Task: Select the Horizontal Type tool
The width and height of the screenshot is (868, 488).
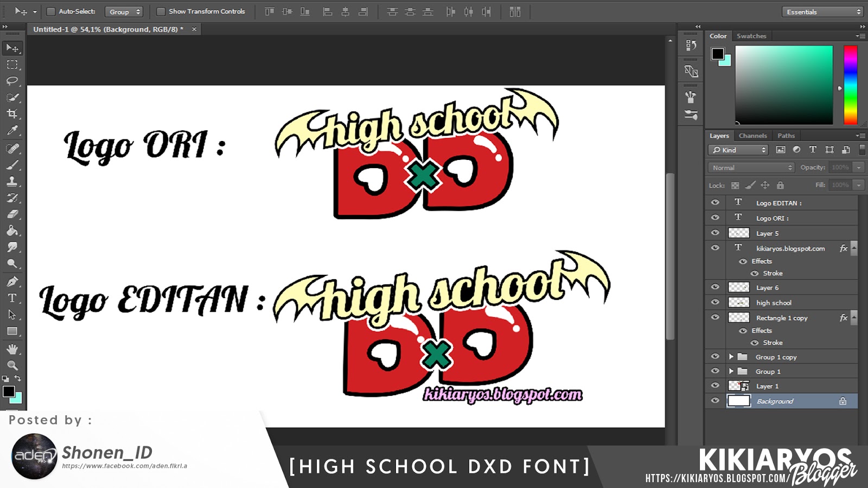Action: 12,298
